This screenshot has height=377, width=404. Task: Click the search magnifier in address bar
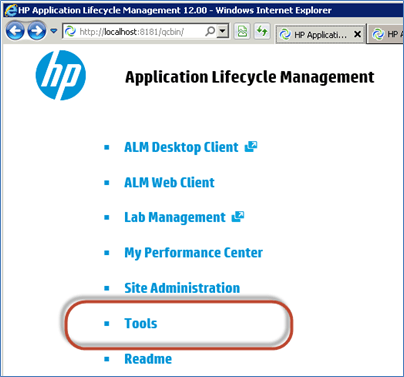pos(210,31)
